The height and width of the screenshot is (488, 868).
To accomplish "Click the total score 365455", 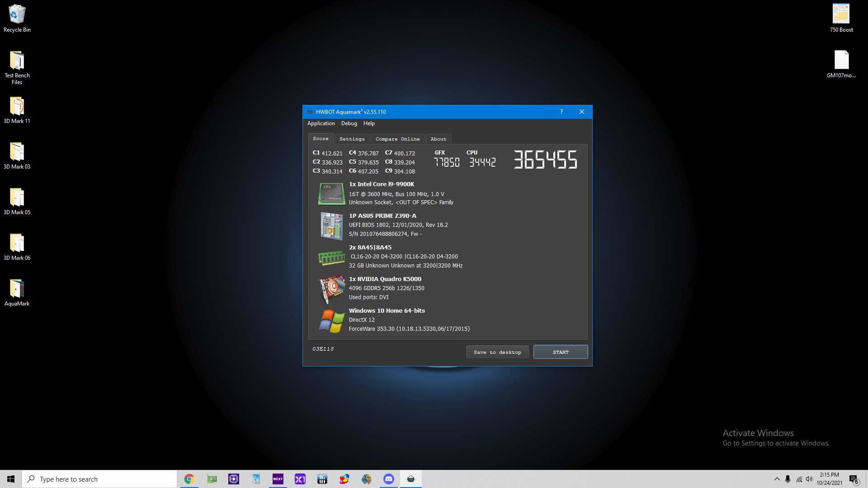I will [545, 160].
